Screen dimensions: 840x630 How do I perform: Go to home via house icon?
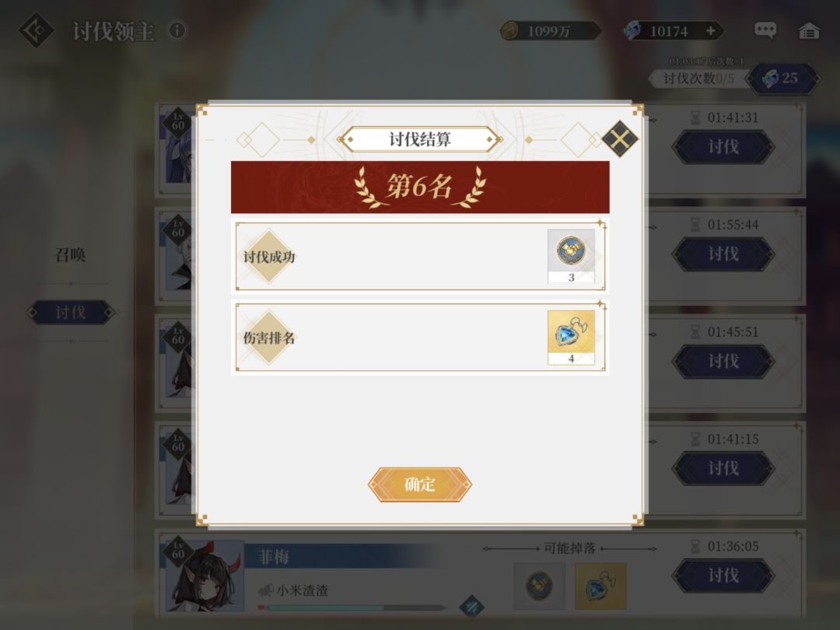coord(809,30)
